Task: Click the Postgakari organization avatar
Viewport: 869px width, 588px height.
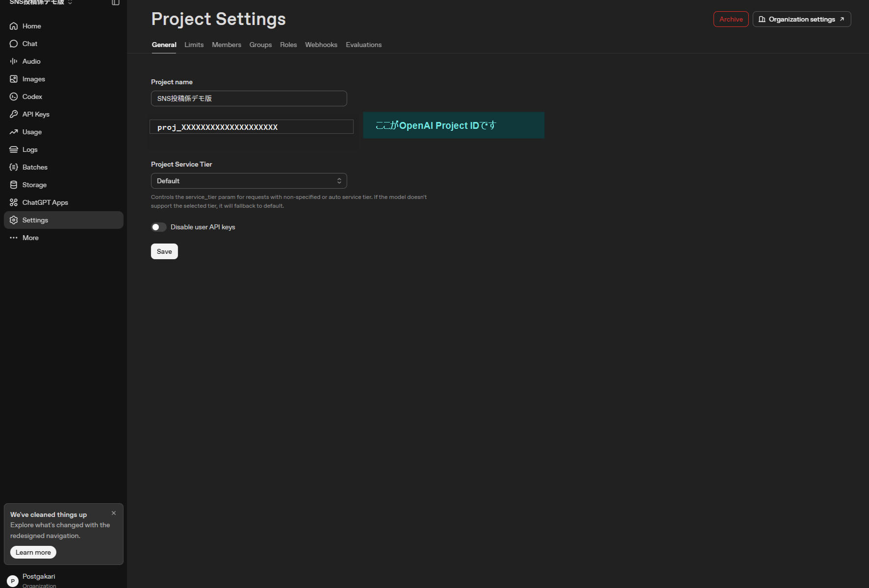Action: pos(13,581)
